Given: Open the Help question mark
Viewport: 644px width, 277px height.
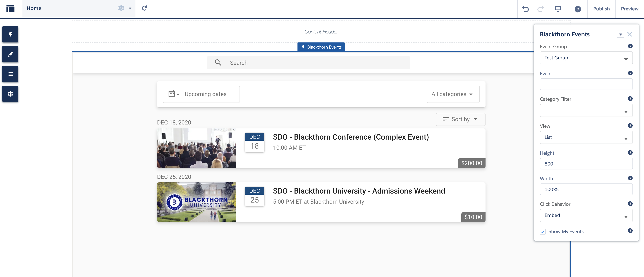Looking at the screenshot, I should tap(578, 9).
